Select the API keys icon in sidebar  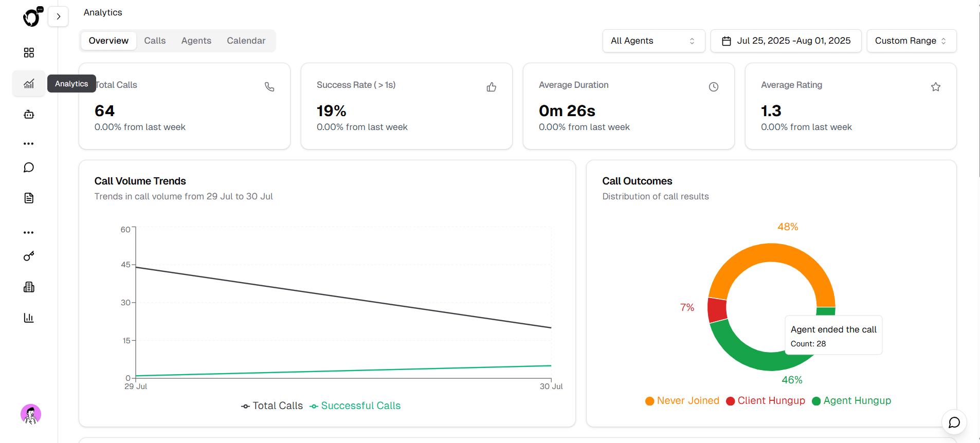[x=29, y=256]
